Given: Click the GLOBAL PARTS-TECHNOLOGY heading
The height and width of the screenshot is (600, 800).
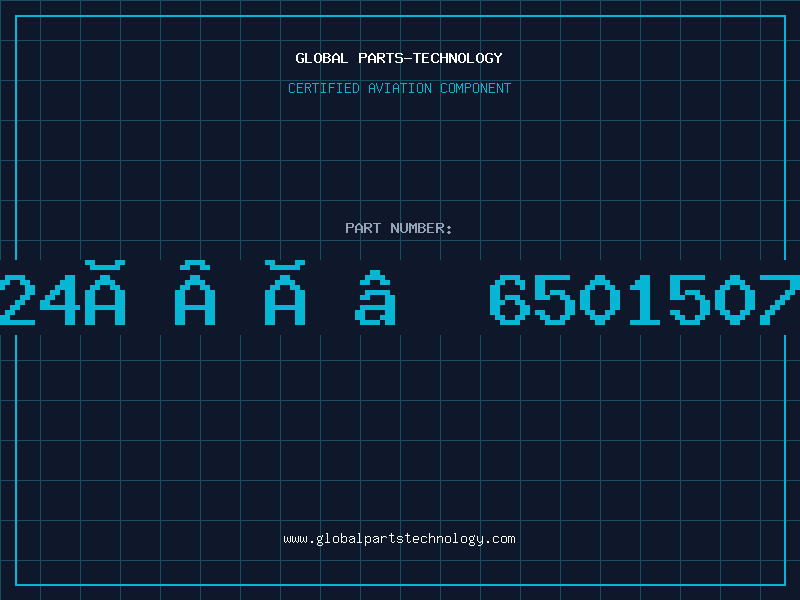Looking at the screenshot, I should [399, 58].
